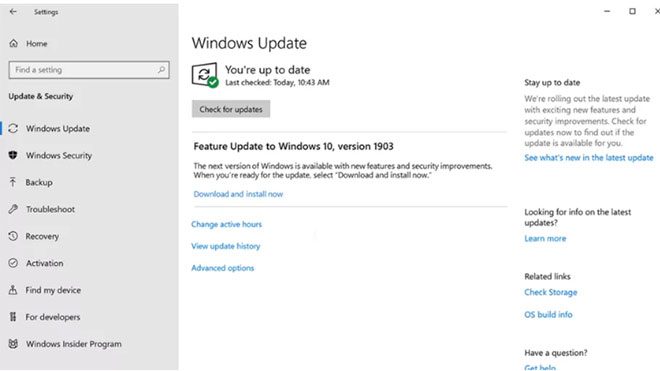Open Windows Insider Program settings
This screenshot has width=660, height=371.
click(x=74, y=344)
